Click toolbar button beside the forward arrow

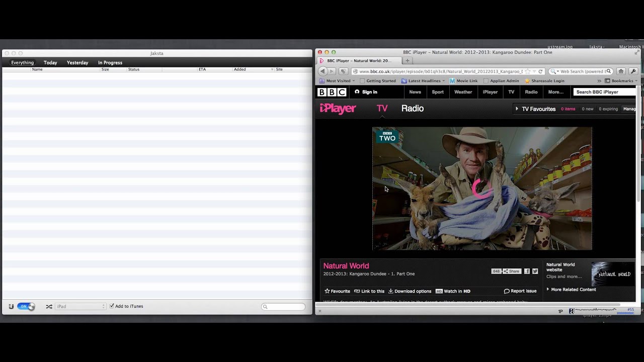tap(343, 71)
